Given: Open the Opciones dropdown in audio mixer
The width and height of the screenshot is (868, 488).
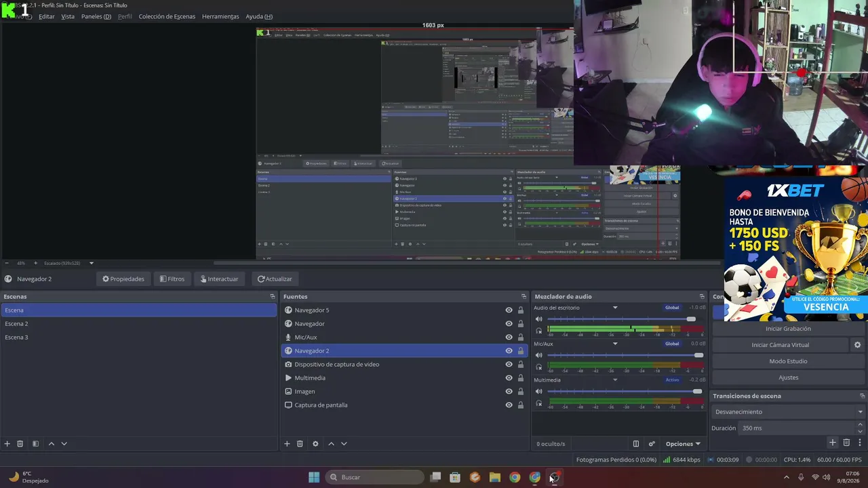Looking at the screenshot, I should (x=683, y=444).
